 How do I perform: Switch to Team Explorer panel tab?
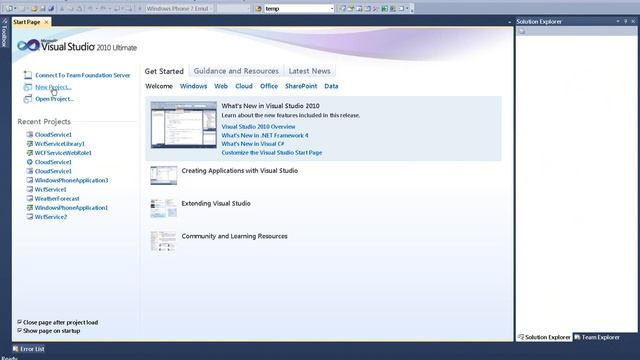click(597, 337)
